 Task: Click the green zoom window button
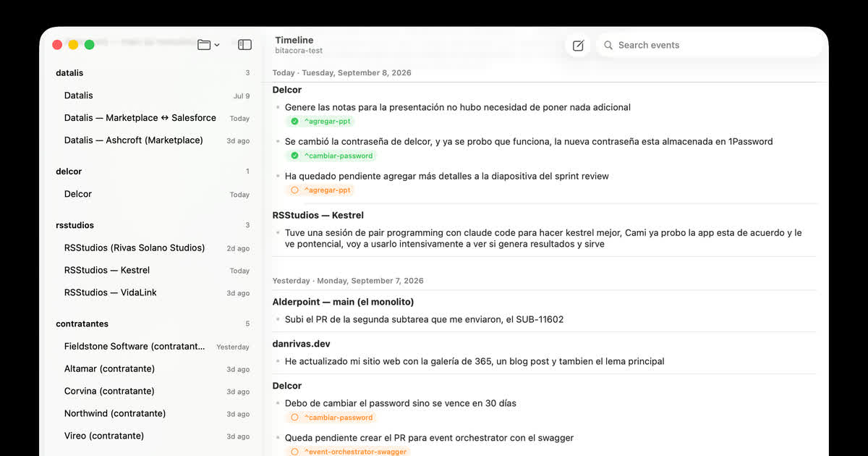coord(89,45)
